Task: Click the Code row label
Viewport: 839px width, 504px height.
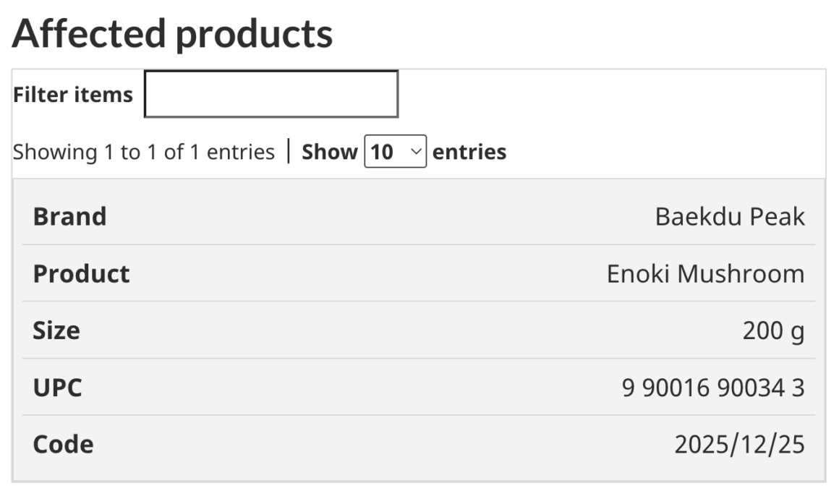Action: coord(63,444)
